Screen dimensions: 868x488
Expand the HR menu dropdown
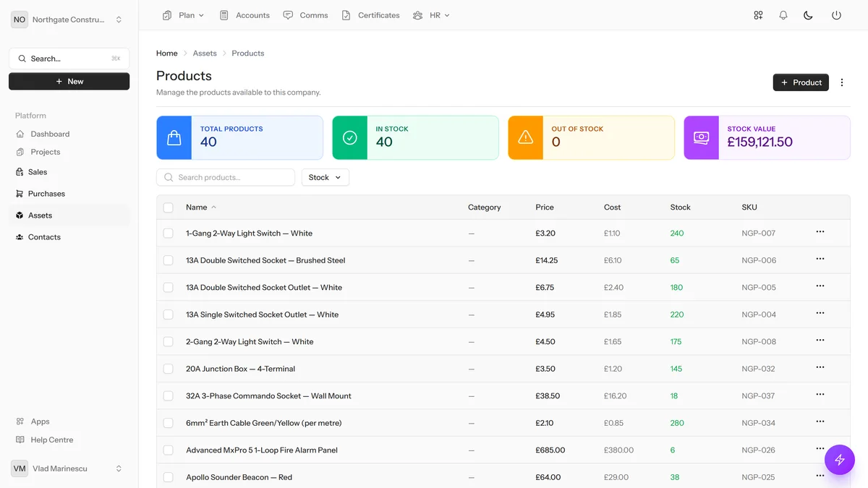tap(431, 15)
